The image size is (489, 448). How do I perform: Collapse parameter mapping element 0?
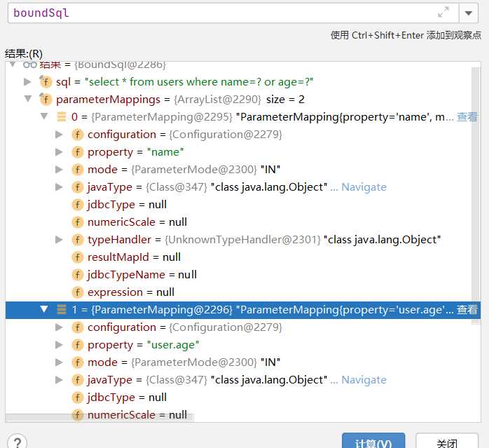[x=44, y=116]
